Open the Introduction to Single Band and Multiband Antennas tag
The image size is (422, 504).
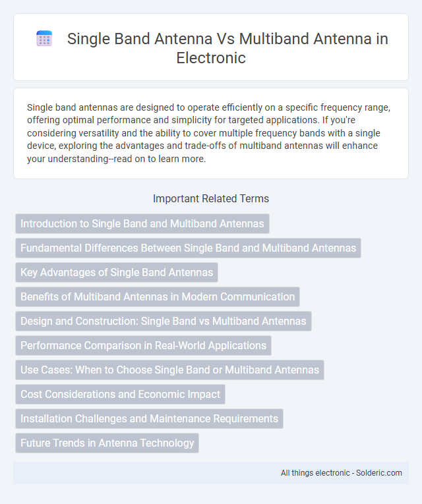click(x=142, y=223)
